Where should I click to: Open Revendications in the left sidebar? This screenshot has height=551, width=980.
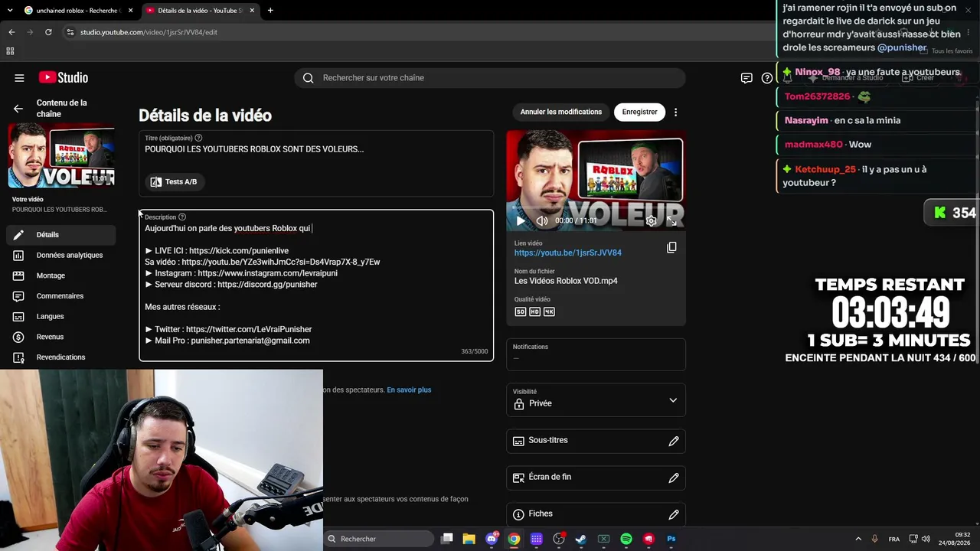click(x=61, y=357)
